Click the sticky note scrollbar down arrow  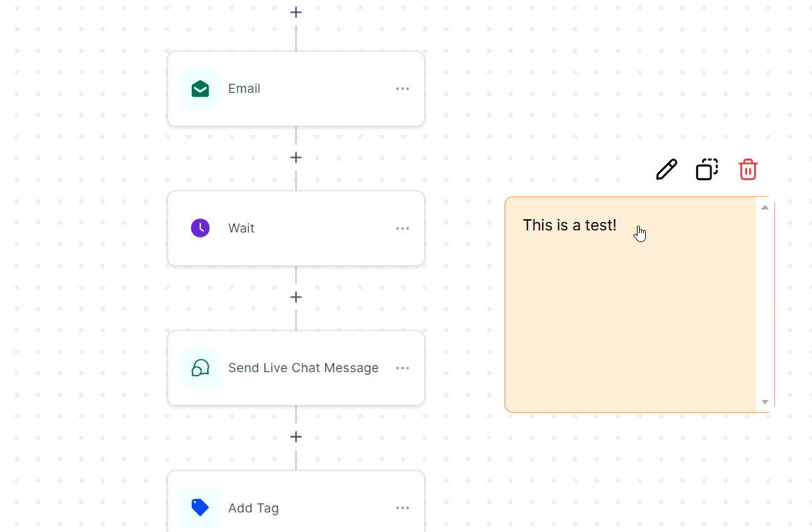[x=765, y=402]
